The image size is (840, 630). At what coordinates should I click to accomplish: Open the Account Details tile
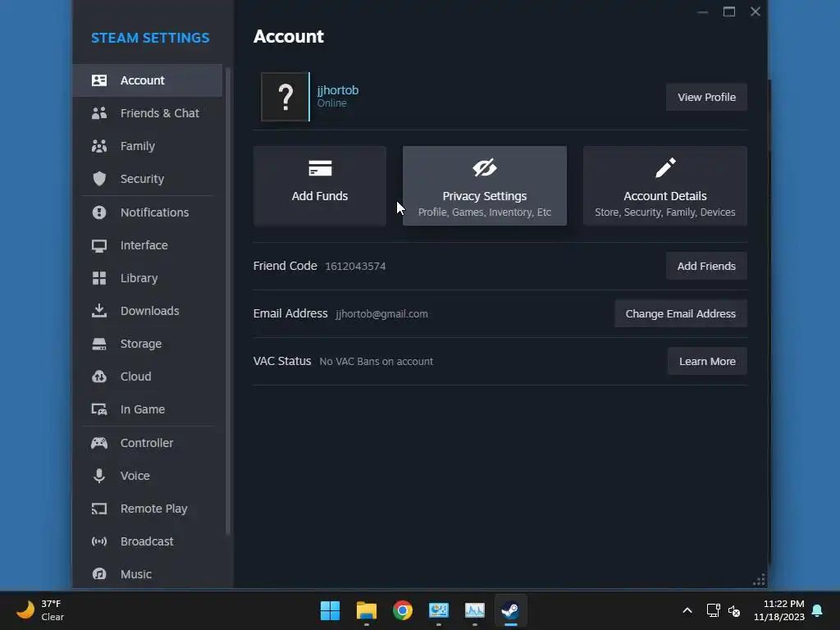click(x=664, y=186)
